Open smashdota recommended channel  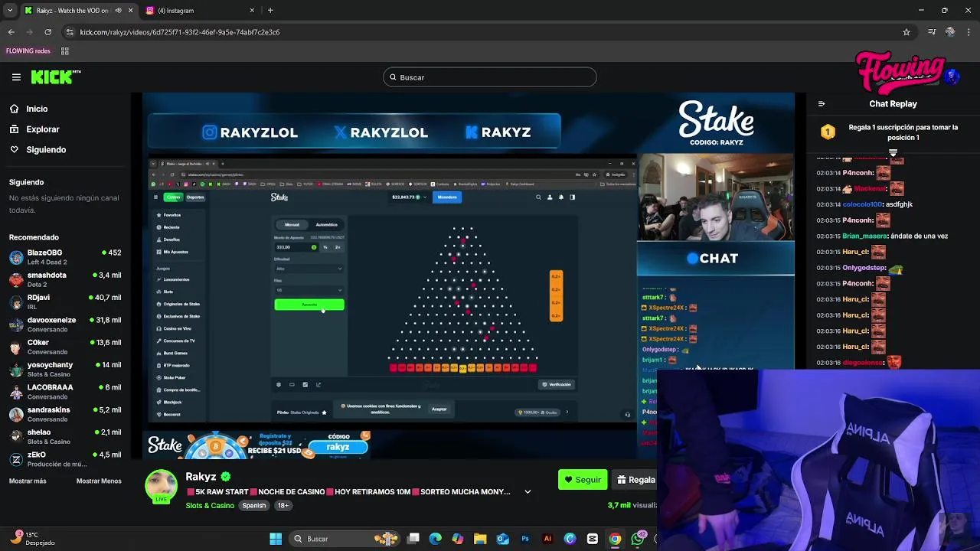coord(65,279)
